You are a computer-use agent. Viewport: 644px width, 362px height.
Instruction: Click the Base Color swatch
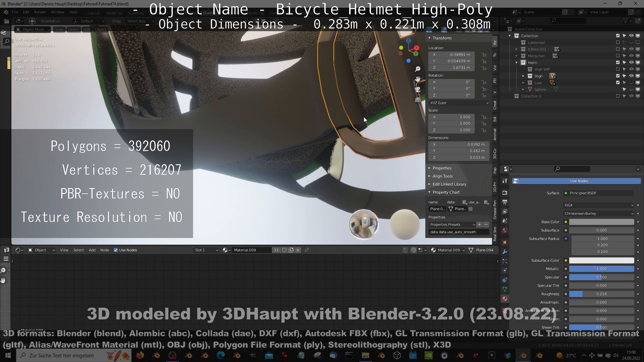(601, 222)
